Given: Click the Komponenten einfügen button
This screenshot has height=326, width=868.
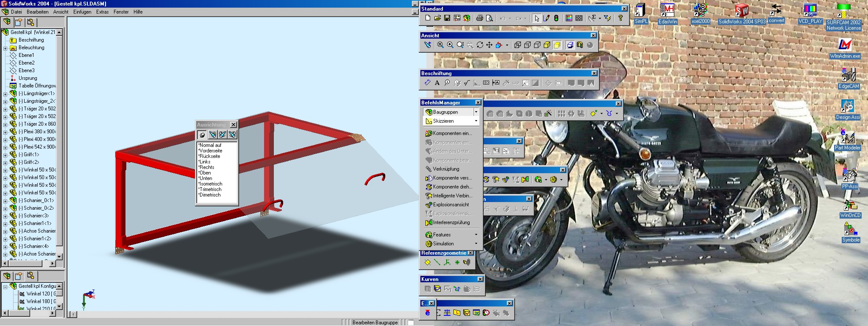Looking at the screenshot, I should point(448,133).
